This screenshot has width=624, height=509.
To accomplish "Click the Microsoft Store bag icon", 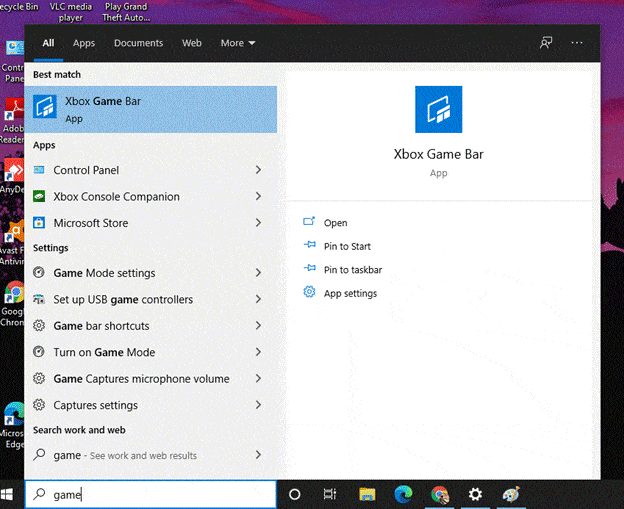I will pos(39,222).
